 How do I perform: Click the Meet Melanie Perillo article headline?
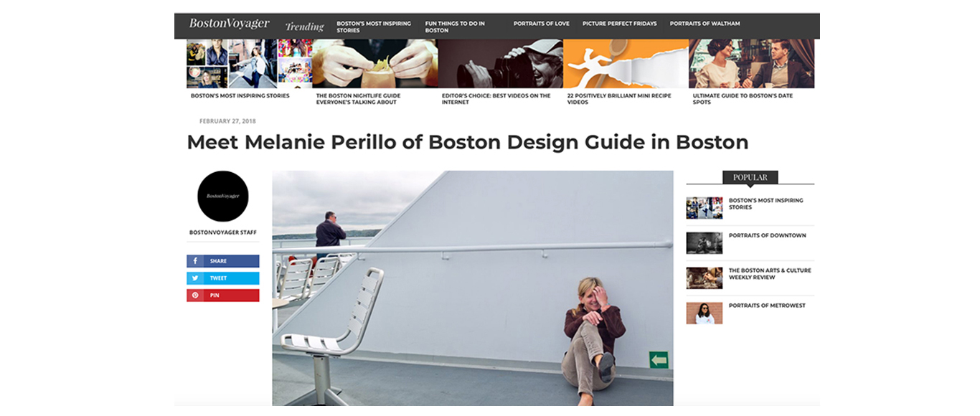coord(467,142)
